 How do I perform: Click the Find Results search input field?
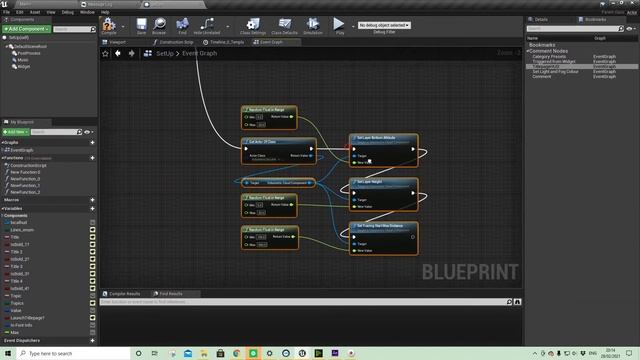point(302,302)
